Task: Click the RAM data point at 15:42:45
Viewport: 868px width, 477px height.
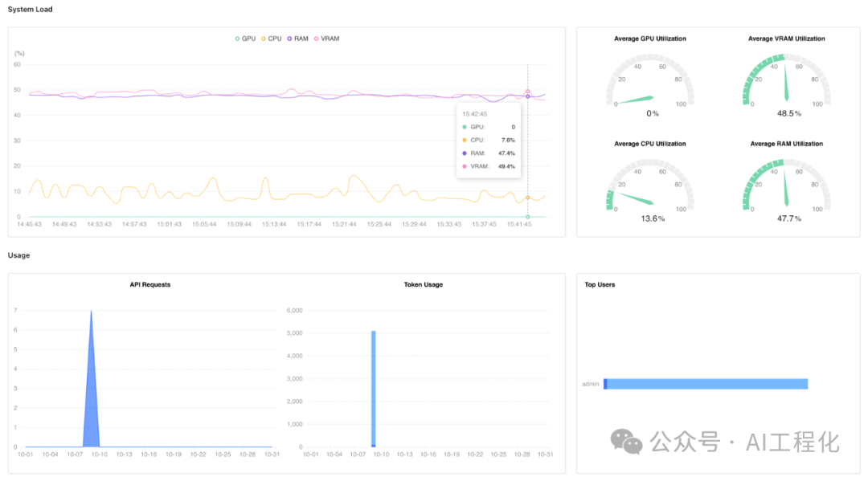Action: pos(527,97)
